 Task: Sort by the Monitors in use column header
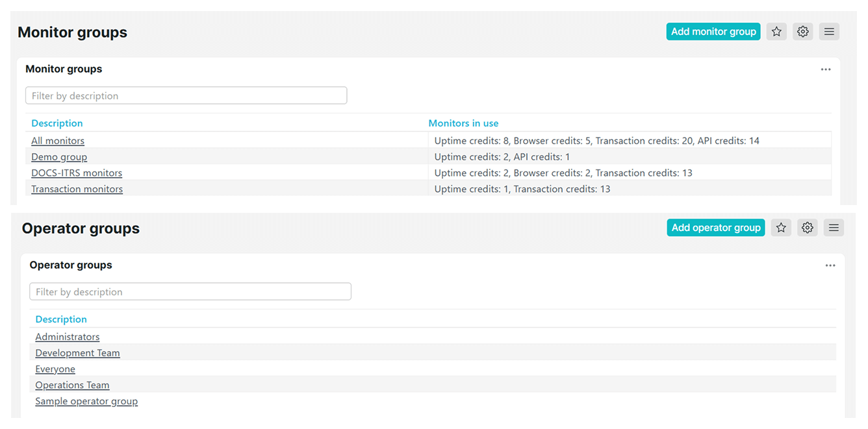point(463,123)
